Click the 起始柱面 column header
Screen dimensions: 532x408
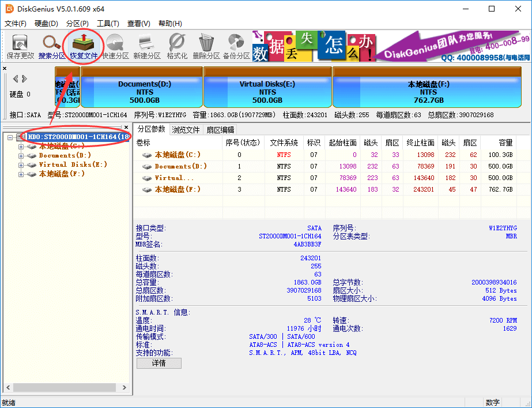coord(342,143)
